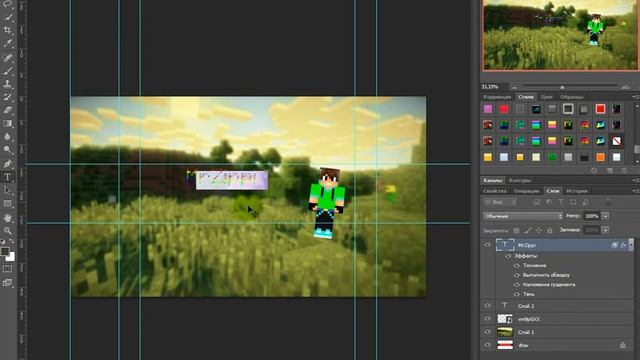Swap foreground and background colors

click(x=11, y=242)
